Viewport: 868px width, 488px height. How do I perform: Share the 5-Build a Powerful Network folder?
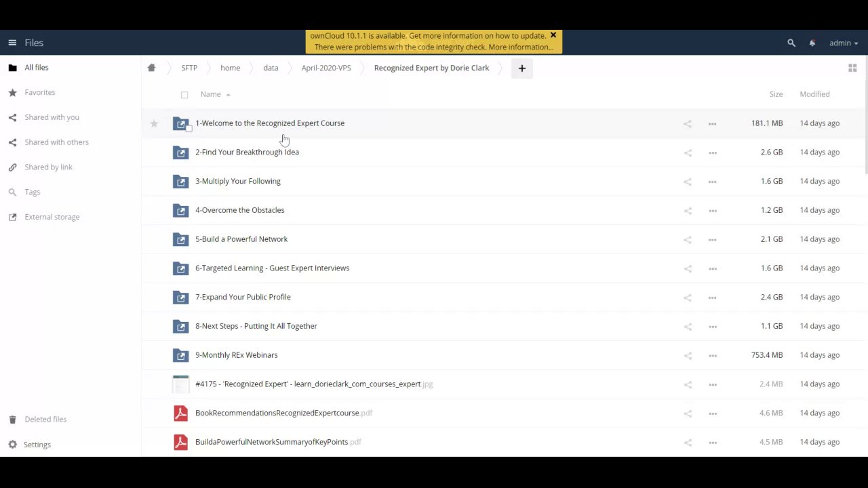pyautogui.click(x=688, y=239)
